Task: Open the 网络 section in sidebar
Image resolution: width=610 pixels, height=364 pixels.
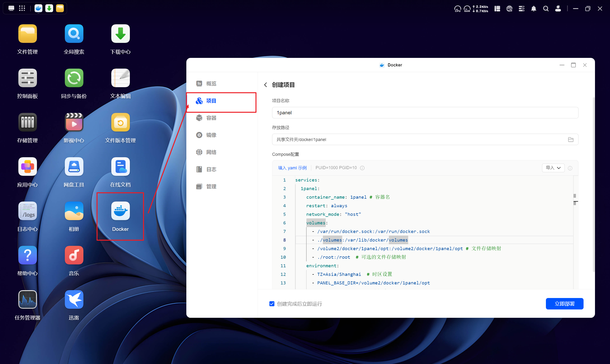Action: [x=211, y=152]
